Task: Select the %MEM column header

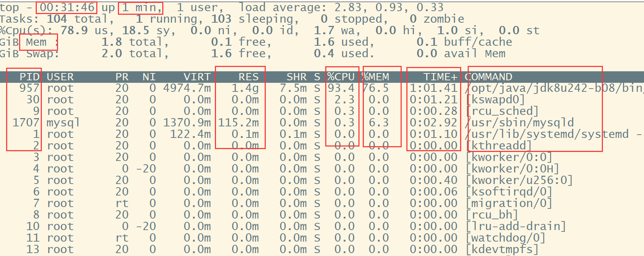Action: (375, 77)
